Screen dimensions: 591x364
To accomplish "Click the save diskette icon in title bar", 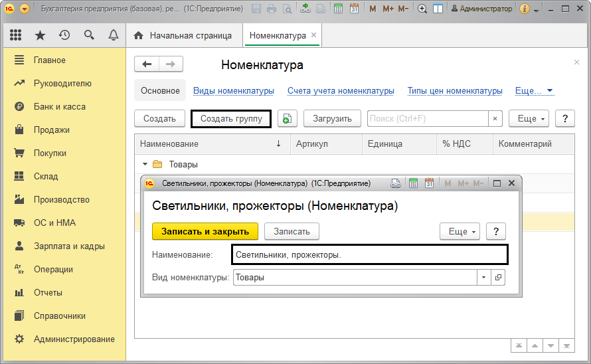I will click(256, 9).
